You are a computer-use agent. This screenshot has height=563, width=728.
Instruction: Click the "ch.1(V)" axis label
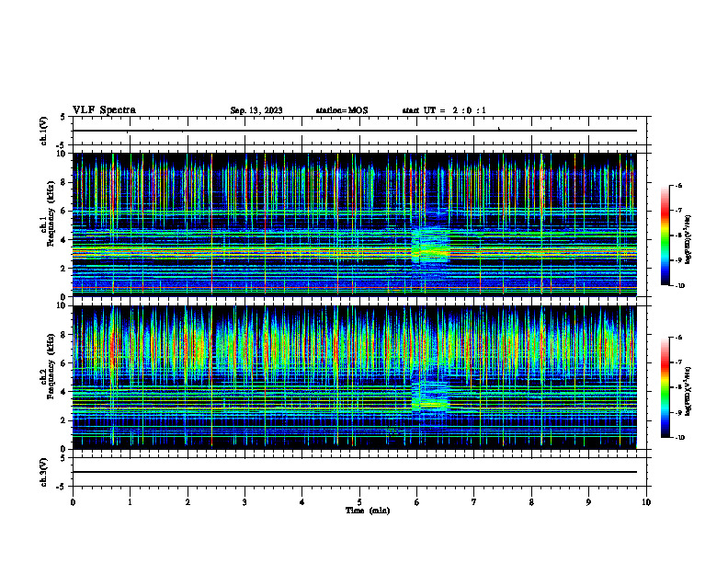[x=44, y=131]
